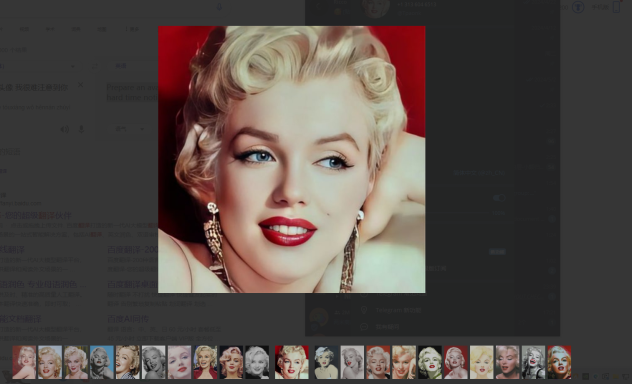The width and height of the screenshot is (632, 384).
Task: Click the swap languages icon
Action: click(x=94, y=66)
